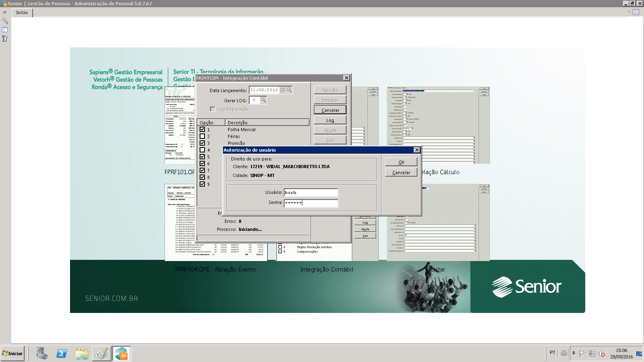Confirm authorization with the Ok button
Viewport: 644px width, 362px height.
401,162
